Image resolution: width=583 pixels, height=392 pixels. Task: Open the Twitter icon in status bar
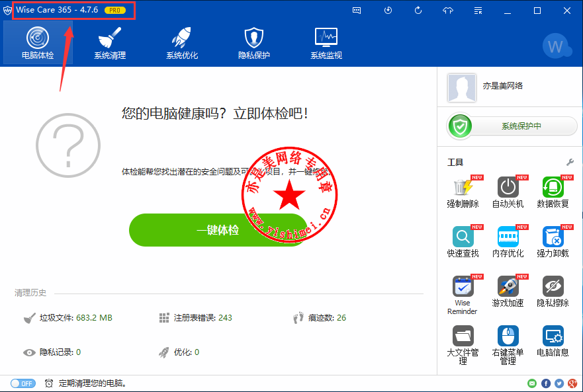[x=559, y=383]
